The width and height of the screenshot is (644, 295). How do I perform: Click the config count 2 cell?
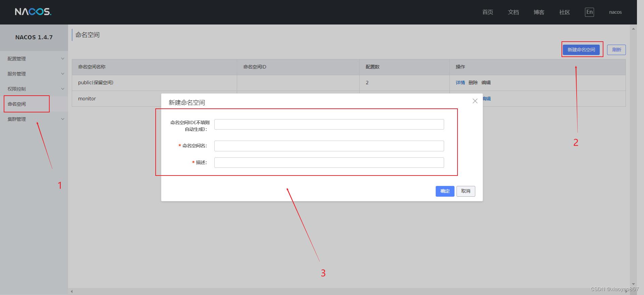(x=405, y=83)
